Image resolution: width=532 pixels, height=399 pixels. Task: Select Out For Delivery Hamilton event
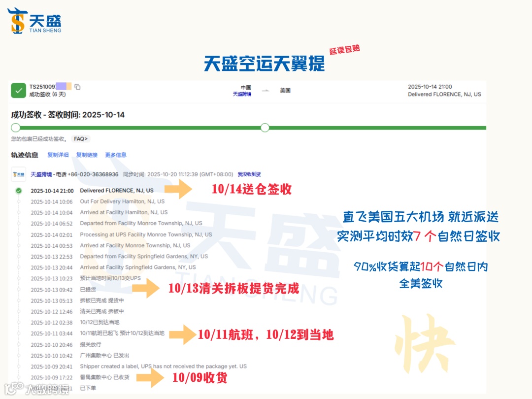(x=122, y=201)
